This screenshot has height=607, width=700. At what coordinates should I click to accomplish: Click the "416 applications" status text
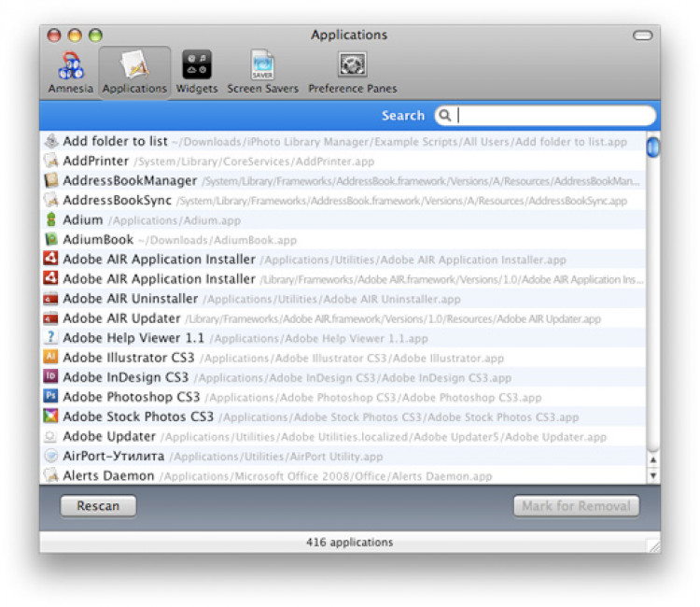(x=350, y=542)
